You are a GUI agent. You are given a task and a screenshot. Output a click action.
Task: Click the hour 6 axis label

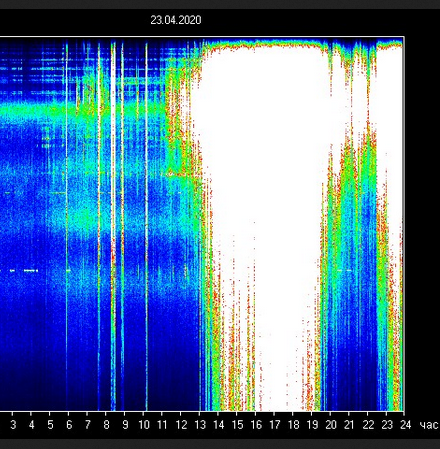point(69,425)
